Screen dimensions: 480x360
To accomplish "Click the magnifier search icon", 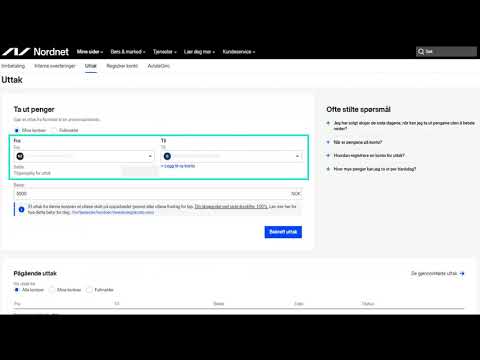I will (x=421, y=51).
